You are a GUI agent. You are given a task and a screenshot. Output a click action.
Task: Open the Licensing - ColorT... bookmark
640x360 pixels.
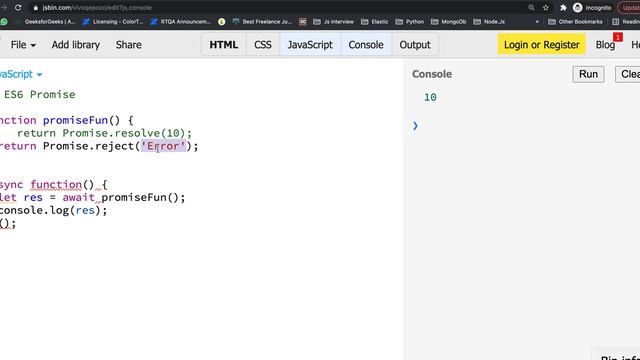(113, 22)
